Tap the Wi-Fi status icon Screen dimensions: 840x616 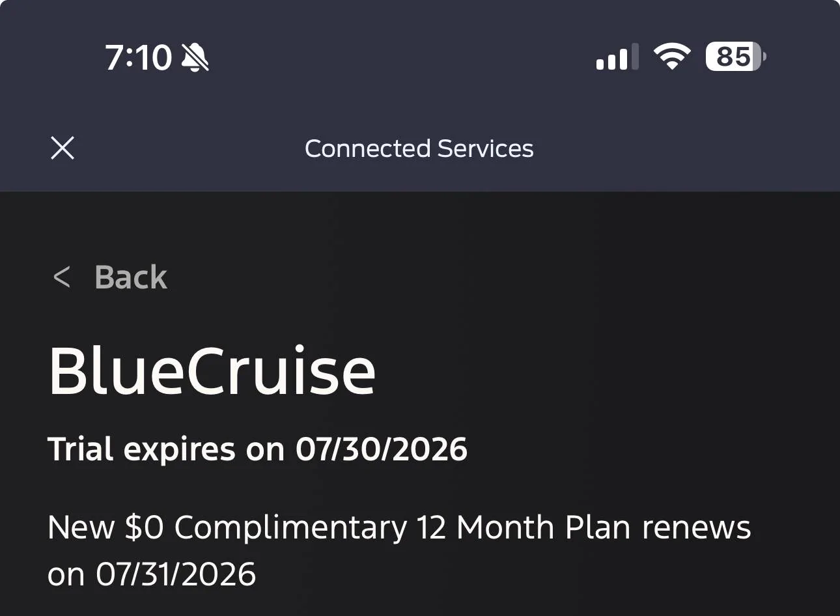(672, 57)
